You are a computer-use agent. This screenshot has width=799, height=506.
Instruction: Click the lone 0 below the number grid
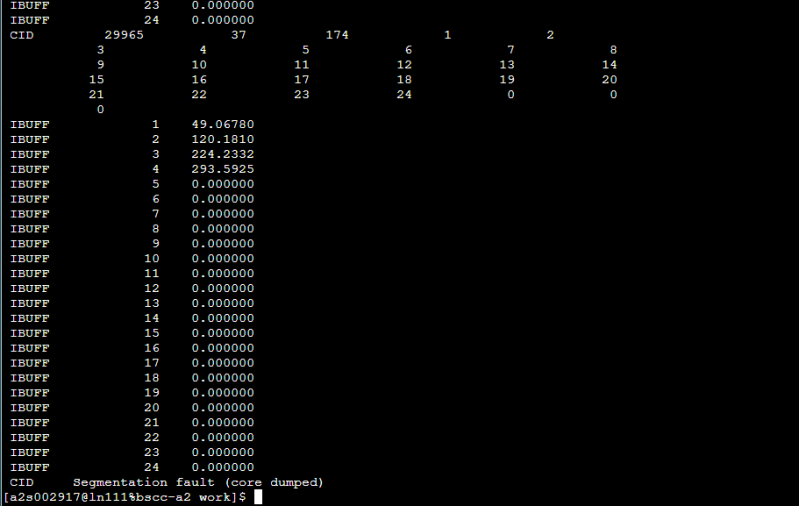point(100,109)
